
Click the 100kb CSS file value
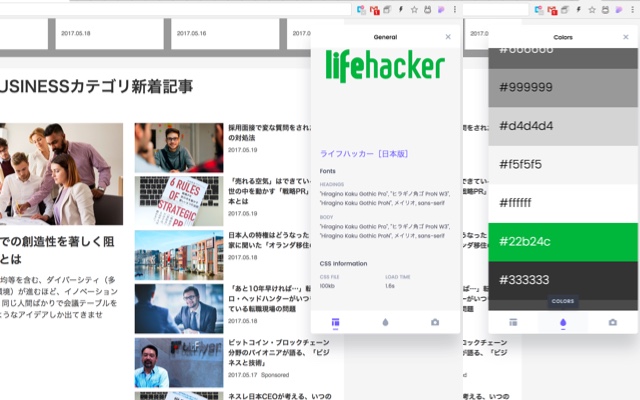point(327,286)
